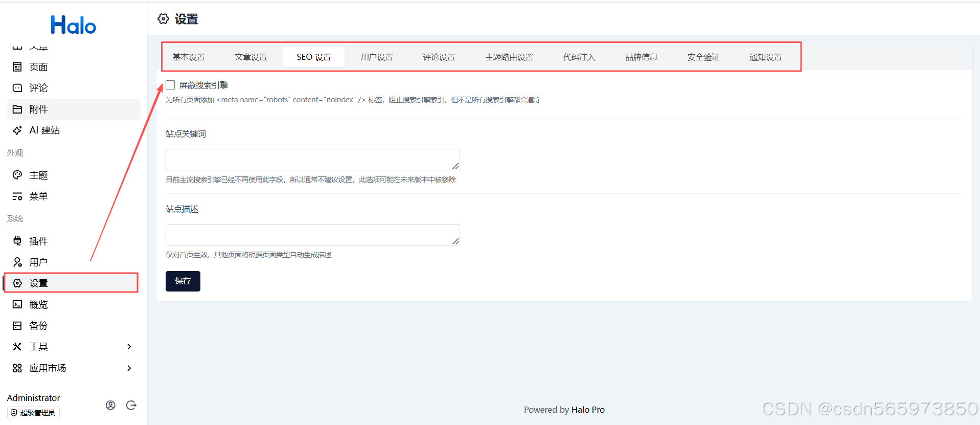Image resolution: width=980 pixels, height=425 pixels.
Task: Click the logout icon at sidebar bottom
Action: [131, 405]
